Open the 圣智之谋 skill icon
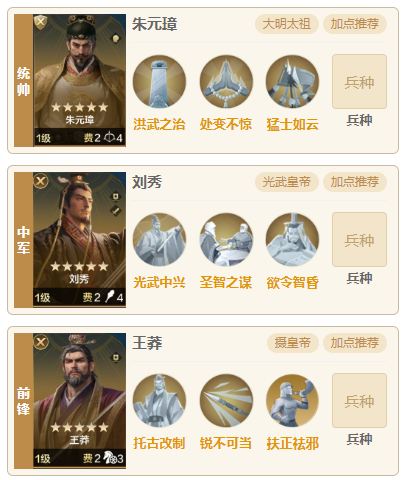This screenshot has width=407, height=480. [x=226, y=239]
